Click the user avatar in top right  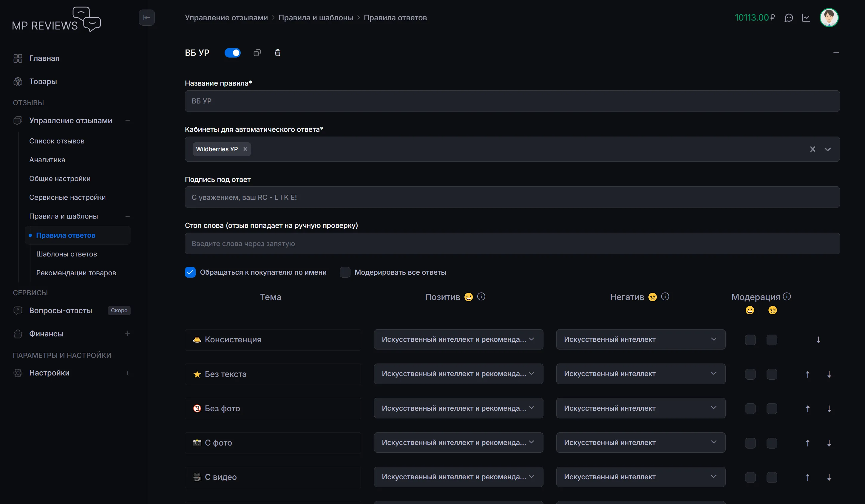(829, 18)
